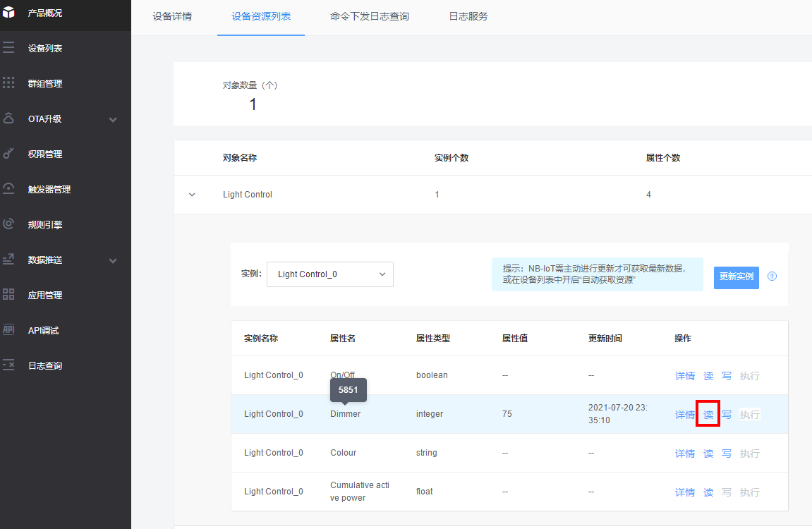Viewport: 812px width, 529px height.
Task: Open 权限管理 from the sidebar
Action: pos(42,153)
